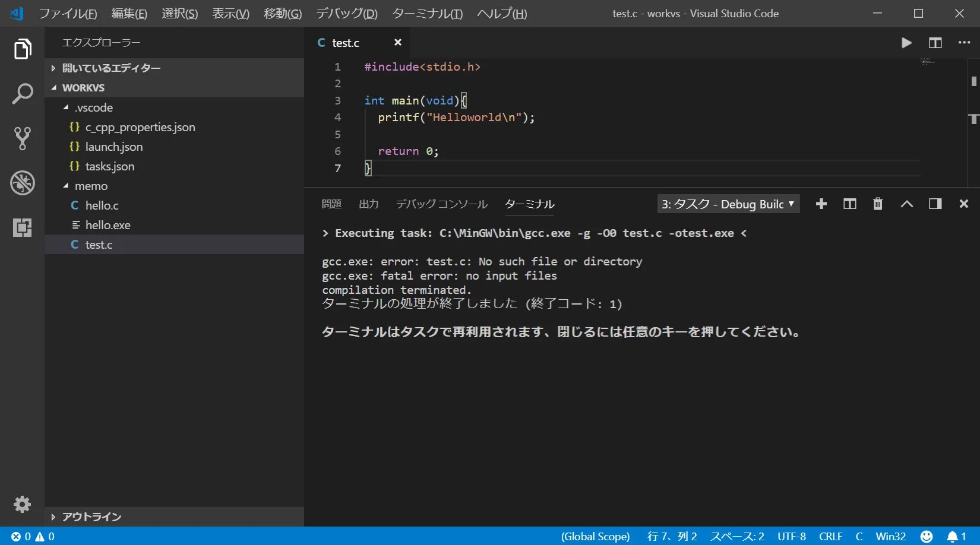Open notifications bell in status bar
Viewport: 980px width, 545px height.
click(956, 537)
